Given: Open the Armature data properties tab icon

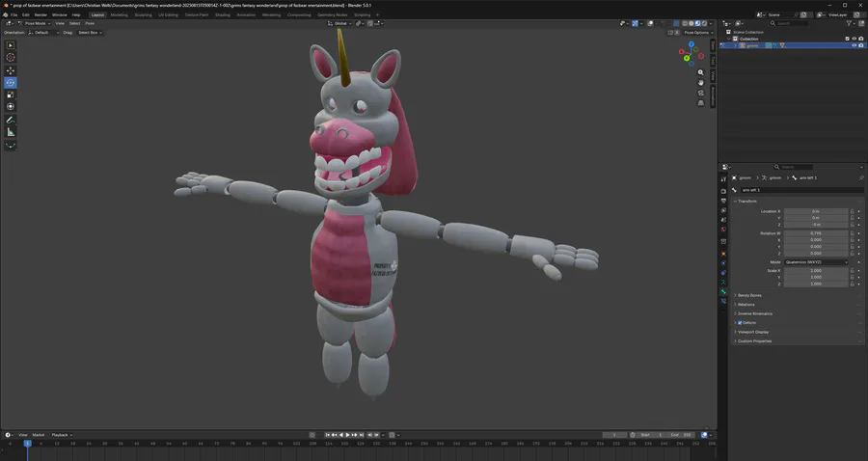Looking at the screenshot, I should point(723,283).
